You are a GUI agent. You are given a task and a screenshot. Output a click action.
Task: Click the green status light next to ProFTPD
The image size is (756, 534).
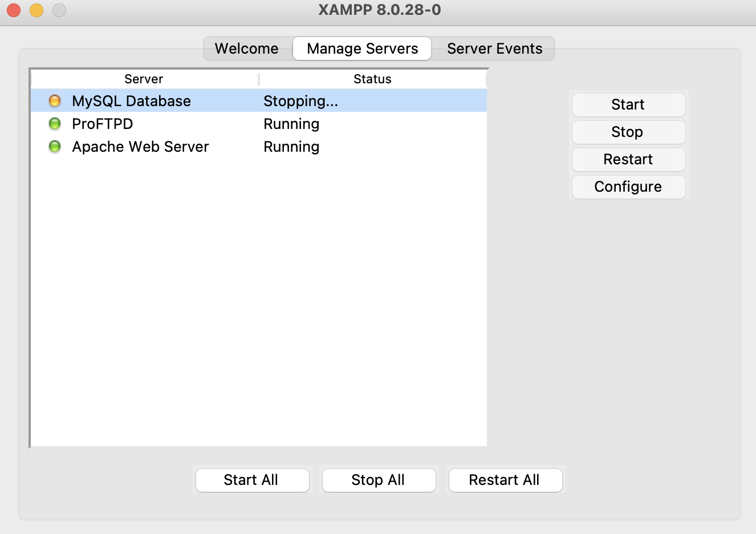(54, 123)
